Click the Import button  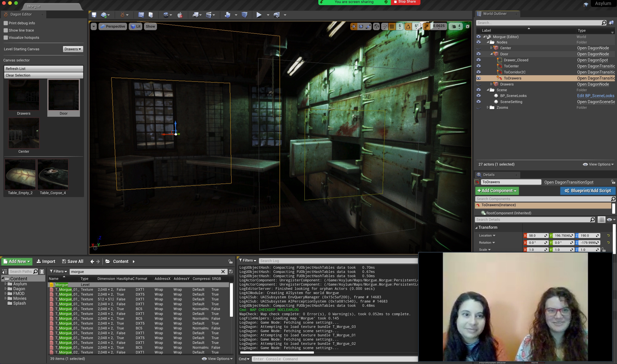pyautogui.click(x=46, y=261)
